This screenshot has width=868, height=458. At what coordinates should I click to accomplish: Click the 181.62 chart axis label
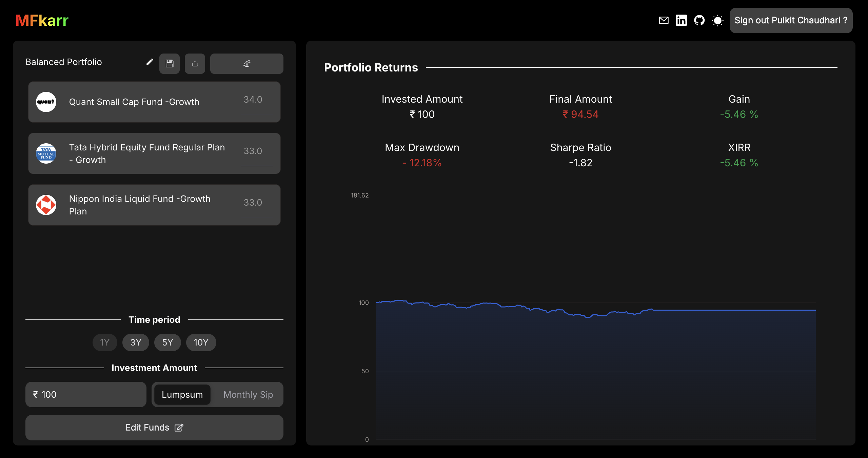coord(360,195)
